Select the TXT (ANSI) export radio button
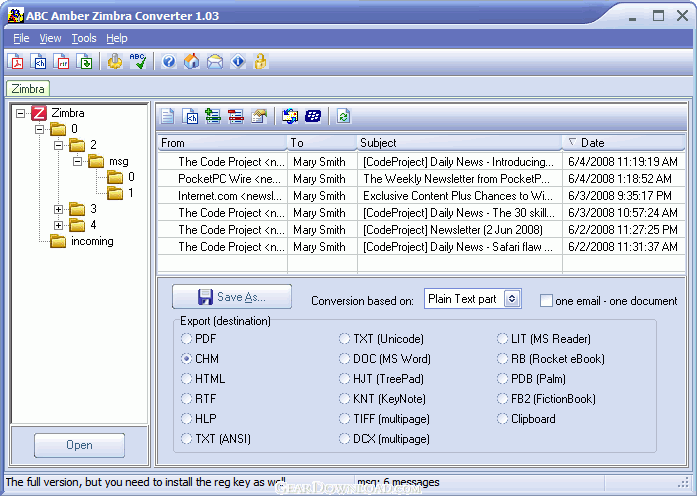697x496 pixels. point(186,439)
